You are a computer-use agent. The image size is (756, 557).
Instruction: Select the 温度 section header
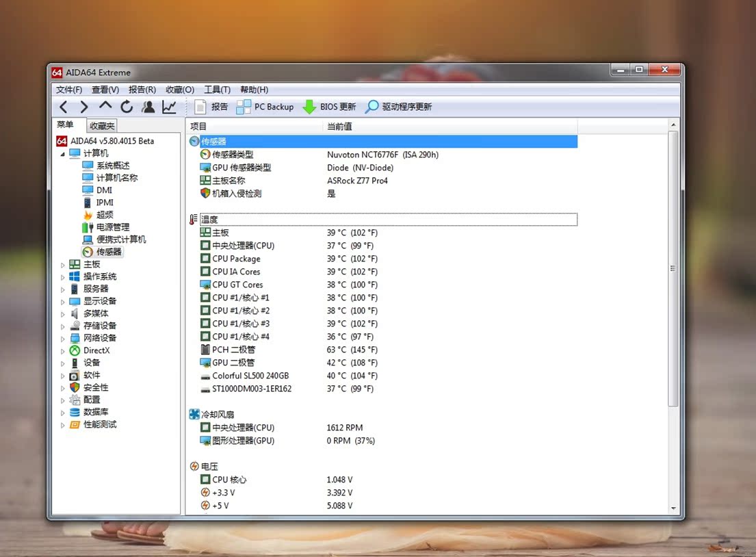pyautogui.click(x=383, y=220)
